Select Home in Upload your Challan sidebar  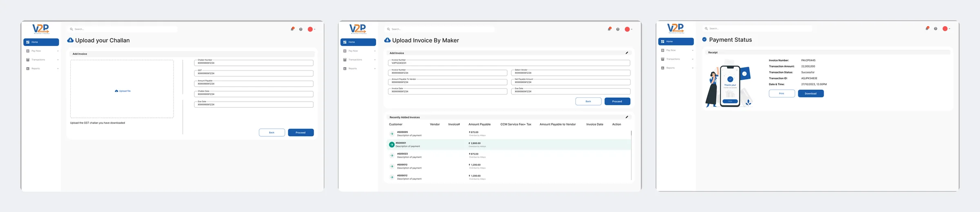click(41, 42)
